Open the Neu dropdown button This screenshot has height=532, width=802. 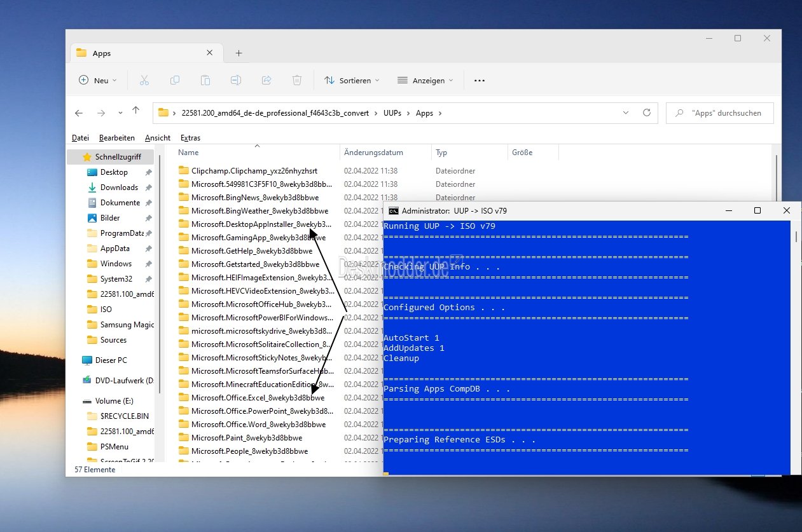tap(97, 81)
